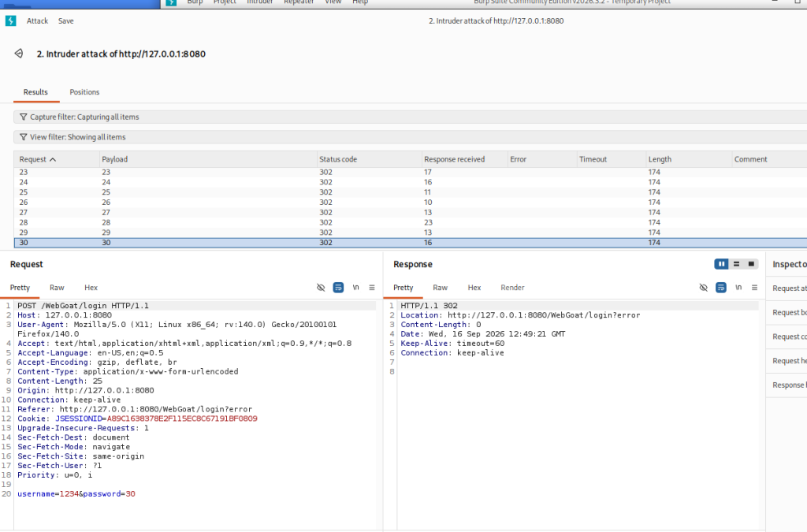807x532 pixels.
Task: Open the Attack menu
Action: [x=37, y=21]
